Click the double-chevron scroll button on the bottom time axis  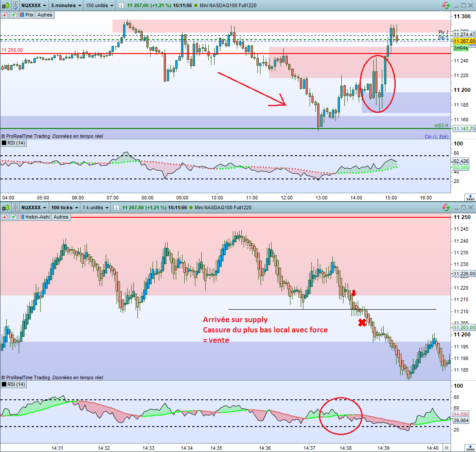click(x=446, y=448)
